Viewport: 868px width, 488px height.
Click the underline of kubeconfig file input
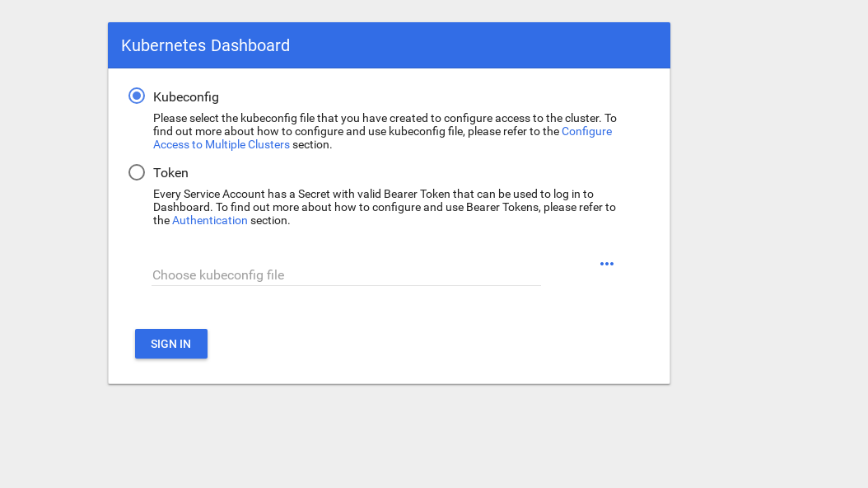(346, 285)
